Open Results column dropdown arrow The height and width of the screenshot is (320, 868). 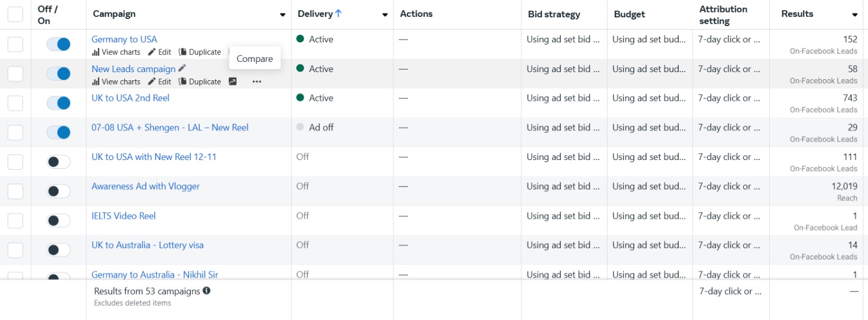point(855,15)
